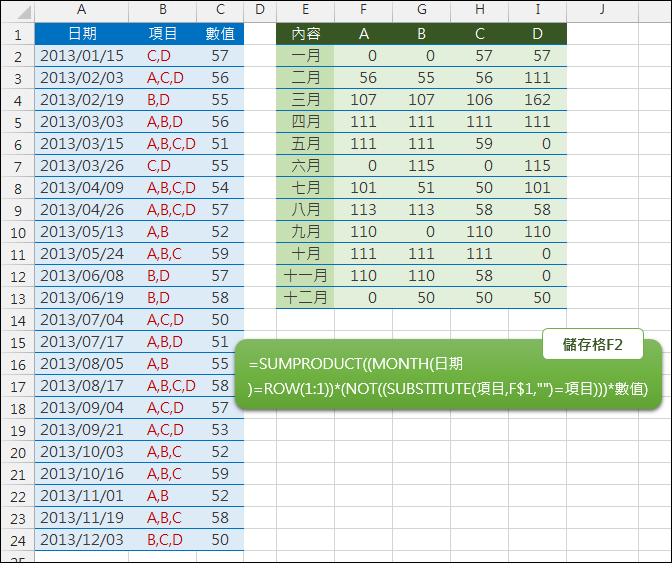Click item cell A,B,C in row 11
The image size is (672, 563).
click(162, 254)
